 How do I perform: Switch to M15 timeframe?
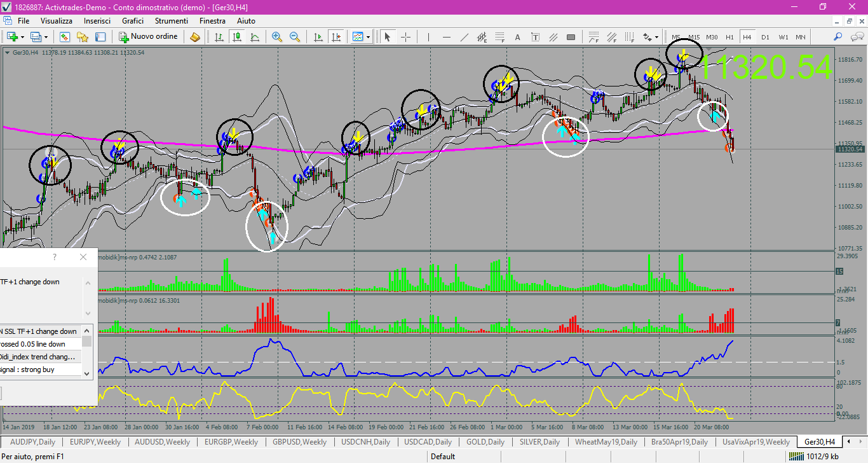click(x=694, y=37)
